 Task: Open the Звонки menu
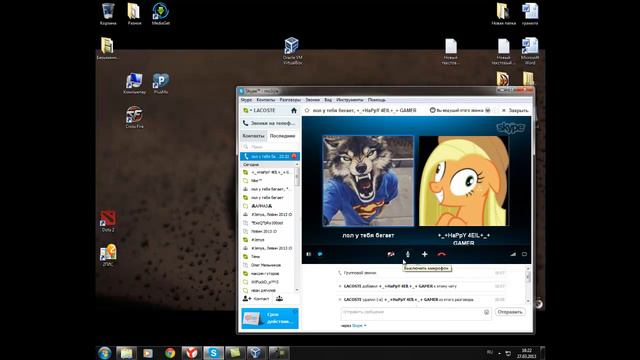tap(313, 100)
